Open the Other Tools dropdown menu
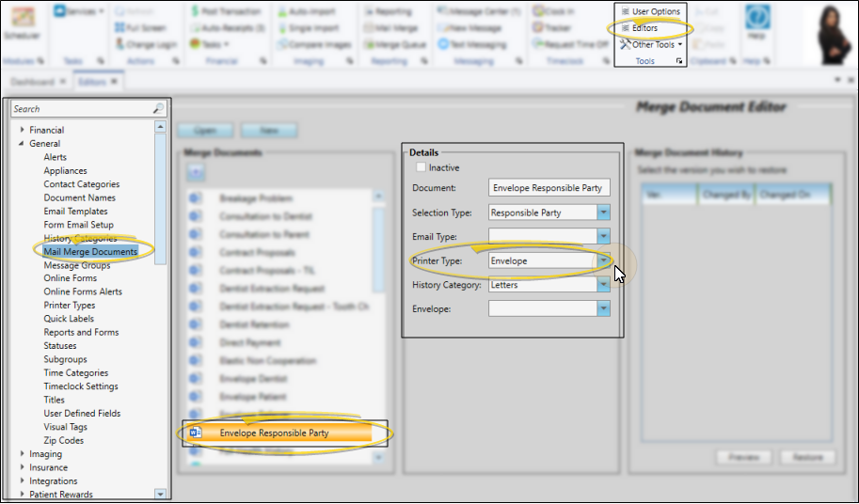Viewport: 859px width, 504px height. pos(651,44)
